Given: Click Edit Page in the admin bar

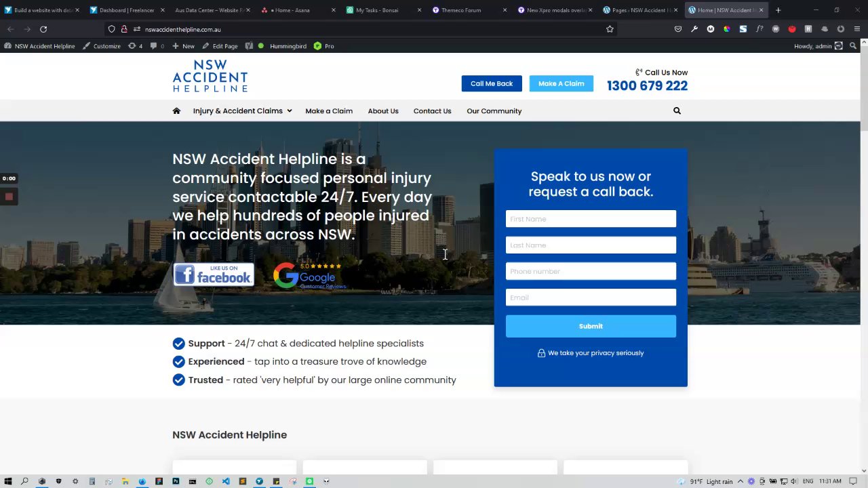Looking at the screenshot, I should pyautogui.click(x=220, y=46).
